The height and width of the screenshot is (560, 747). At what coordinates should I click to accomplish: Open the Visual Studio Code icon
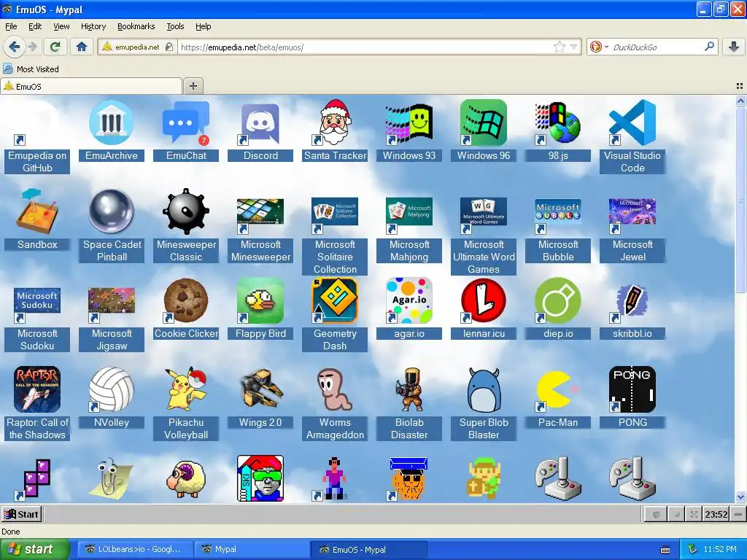click(x=632, y=122)
